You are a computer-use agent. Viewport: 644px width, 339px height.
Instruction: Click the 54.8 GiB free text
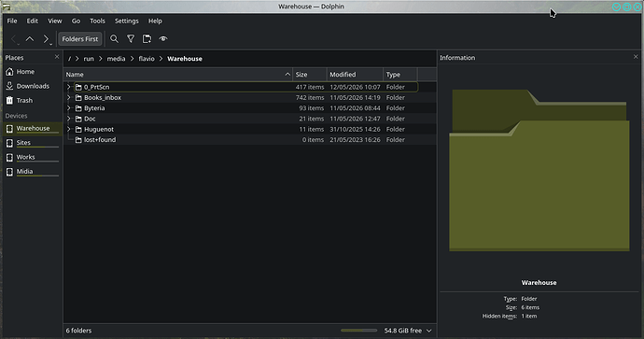pyautogui.click(x=403, y=331)
